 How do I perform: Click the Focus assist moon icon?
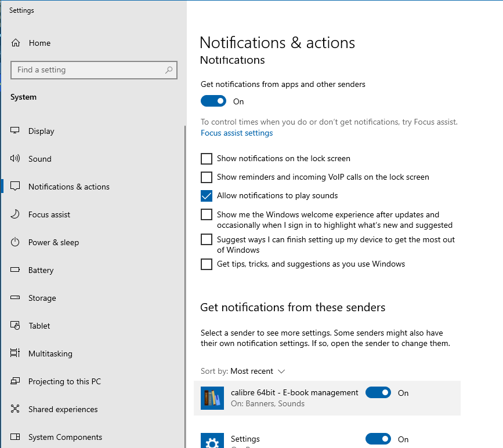[x=16, y=214]
